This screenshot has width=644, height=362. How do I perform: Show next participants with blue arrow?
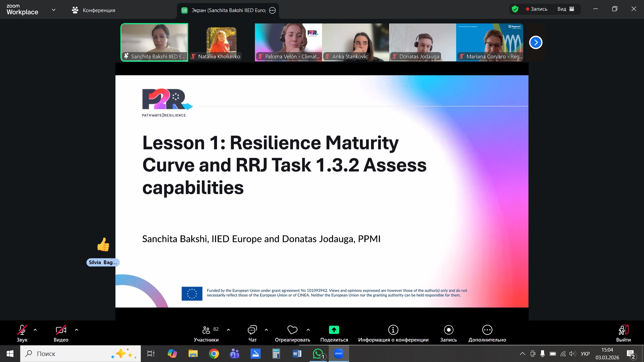click(x=536, y=43)
